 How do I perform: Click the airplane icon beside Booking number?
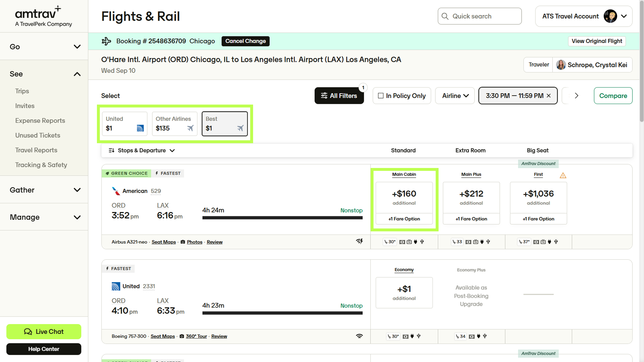[x=106, y=41]
